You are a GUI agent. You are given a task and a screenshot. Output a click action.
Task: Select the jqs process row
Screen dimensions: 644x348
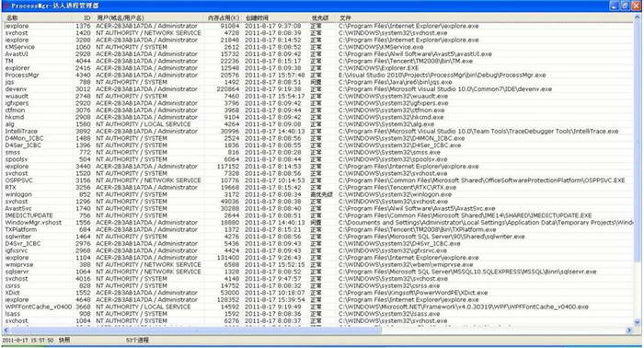tap(318, 82)
